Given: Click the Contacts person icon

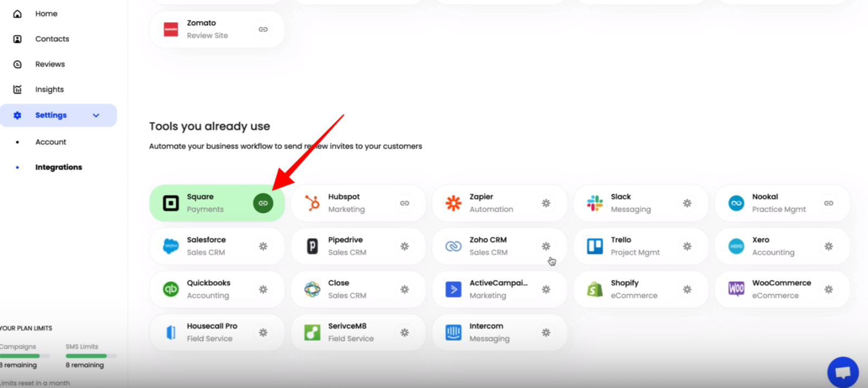Looking at the screenshot, I should point(17,39).
